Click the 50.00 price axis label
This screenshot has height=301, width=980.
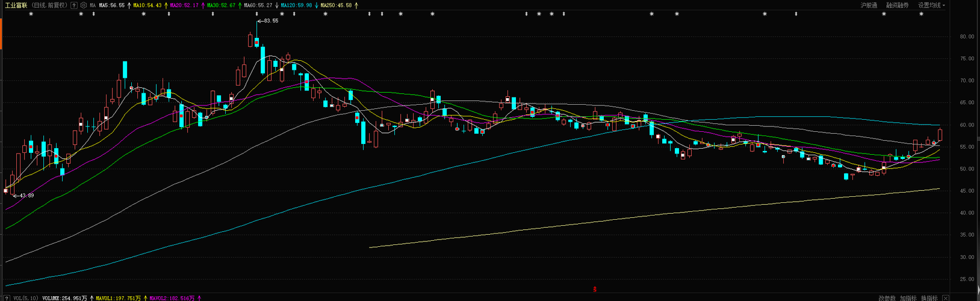[967, 169]
